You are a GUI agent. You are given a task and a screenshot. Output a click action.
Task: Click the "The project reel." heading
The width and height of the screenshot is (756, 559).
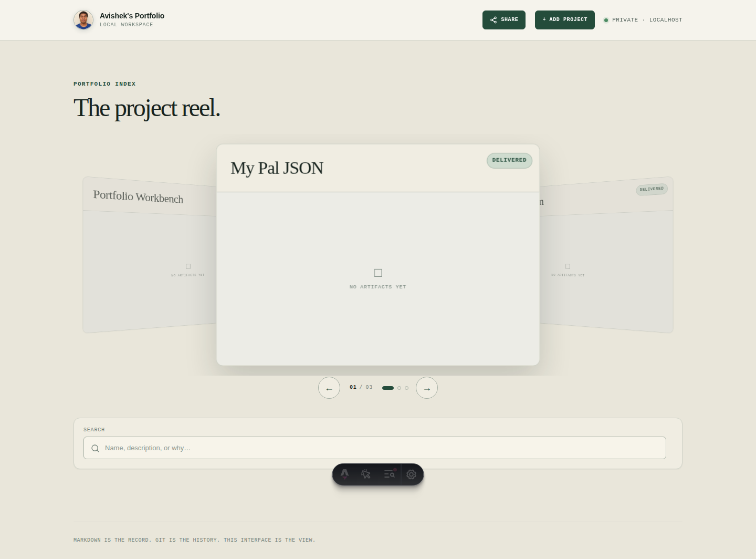point(146,108)
